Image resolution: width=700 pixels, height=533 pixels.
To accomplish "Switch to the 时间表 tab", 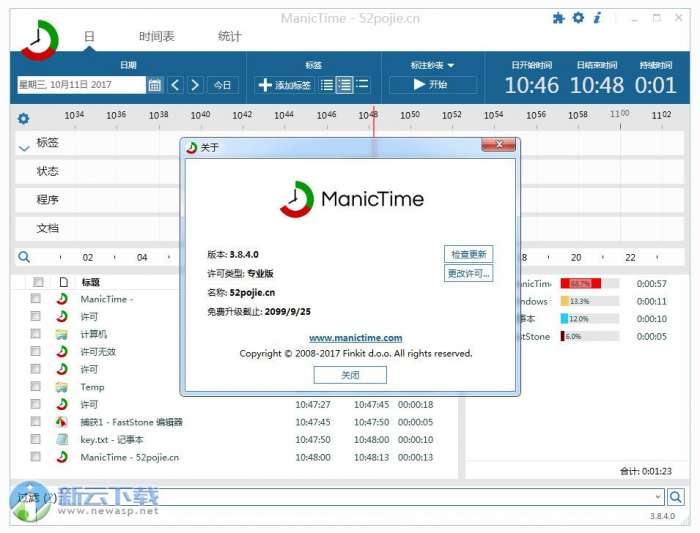I will point(157,37).
